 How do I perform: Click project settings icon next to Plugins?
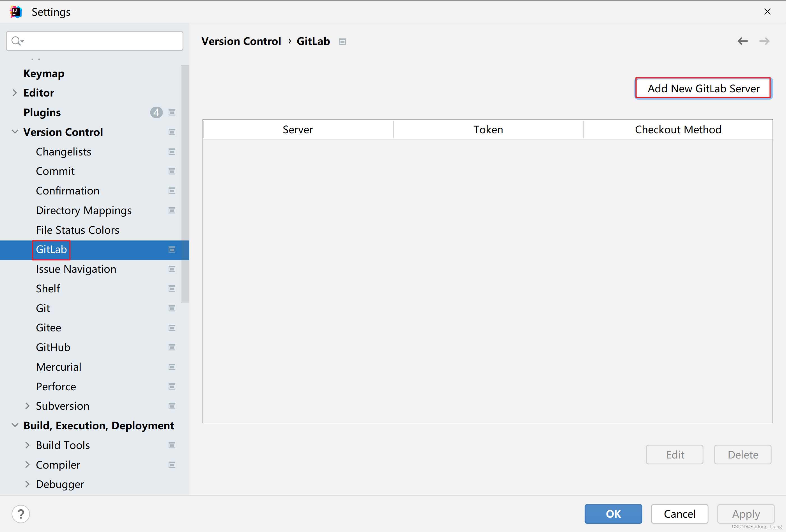pos(172,112)
